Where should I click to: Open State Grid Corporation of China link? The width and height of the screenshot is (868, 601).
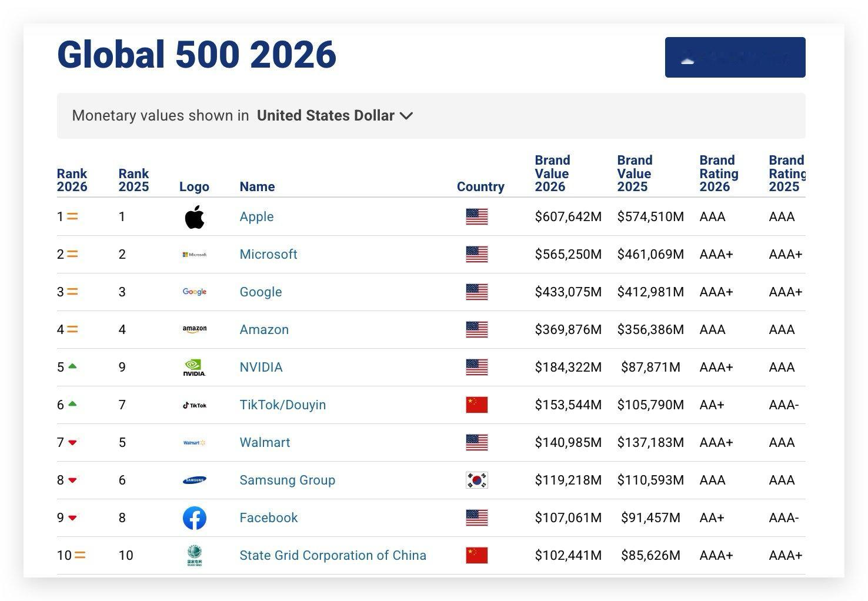click(333, 556)
